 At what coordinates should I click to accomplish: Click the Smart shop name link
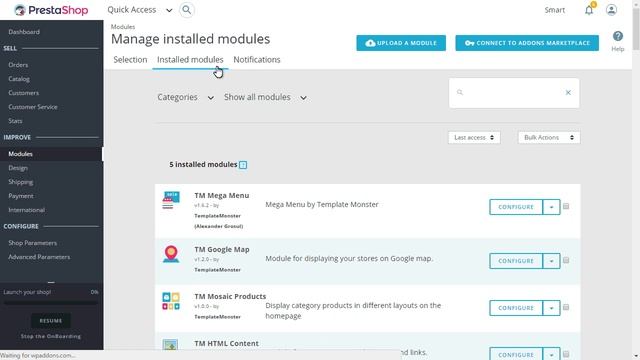555,10
